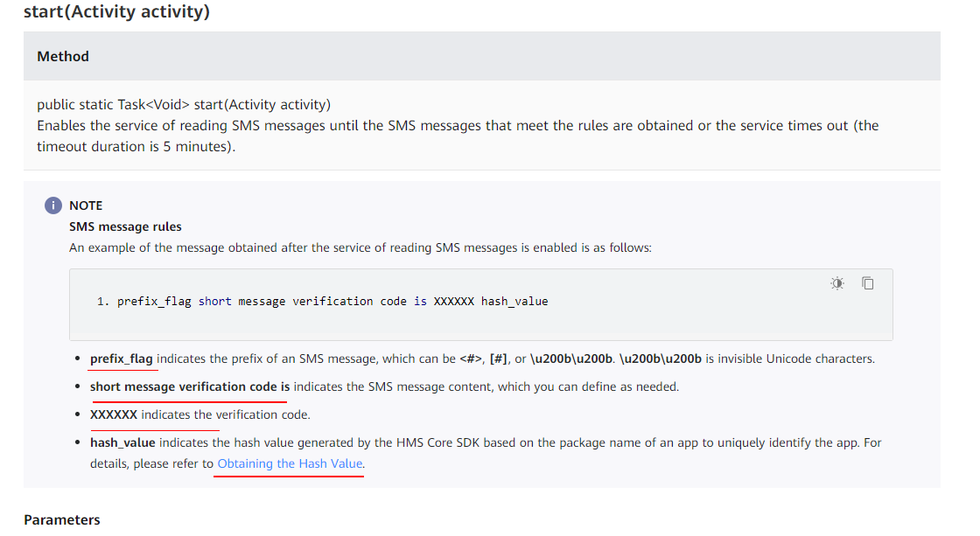Click the copy code icon
Screen dimensions: 980x536
(868, 283)
